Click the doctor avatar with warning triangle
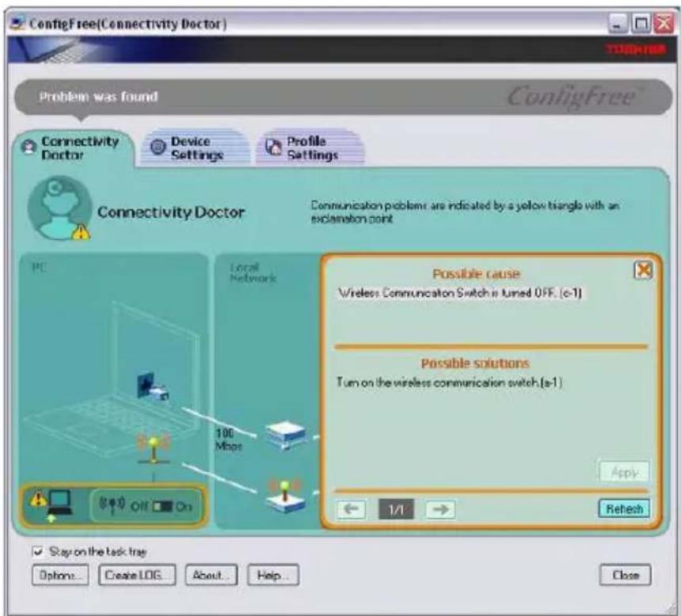 (59, 208)
